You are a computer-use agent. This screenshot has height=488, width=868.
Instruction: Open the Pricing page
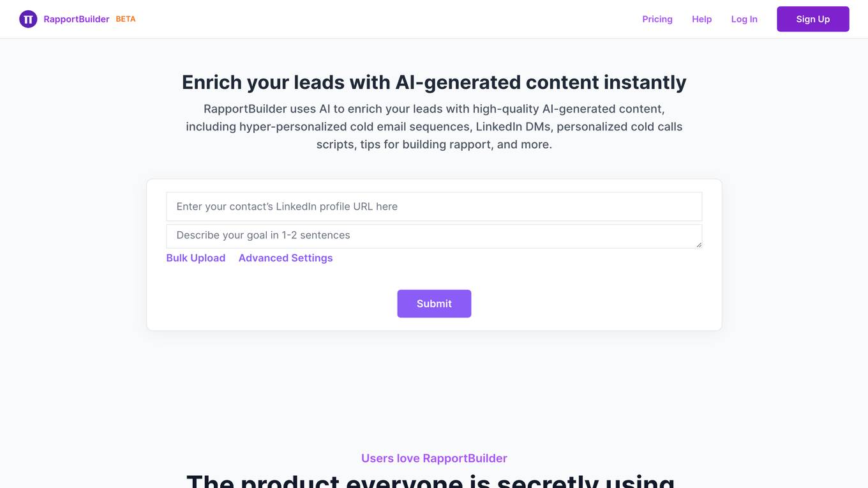pos(657,19)
